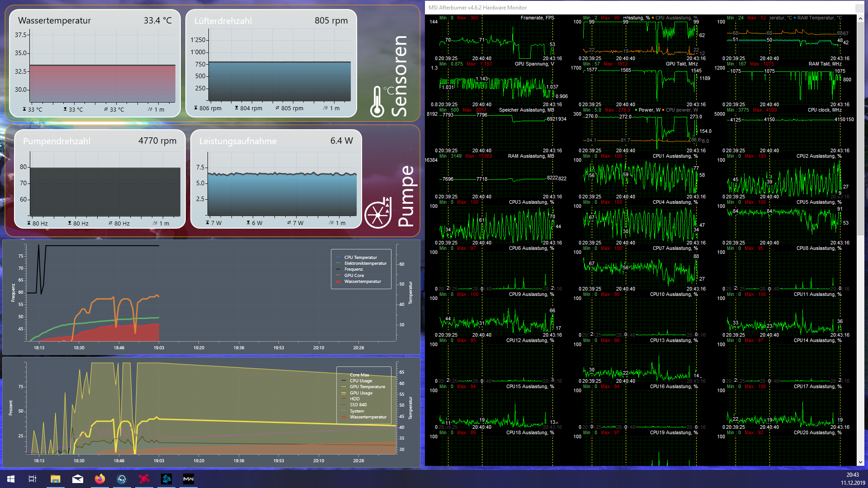Select the Leistungsaufnahme power panel
Image resolution: width=868 pixels, height=488 pixels.
click(276, 179)
